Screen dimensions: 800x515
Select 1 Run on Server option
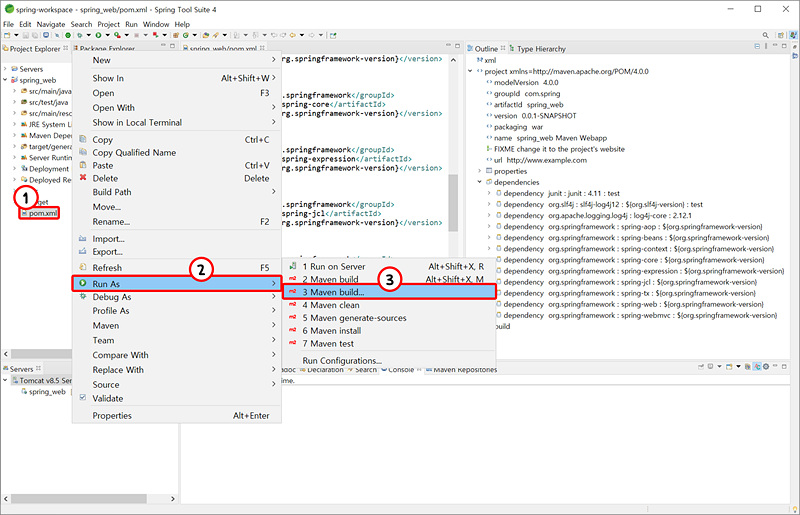[x=389, y=266]
